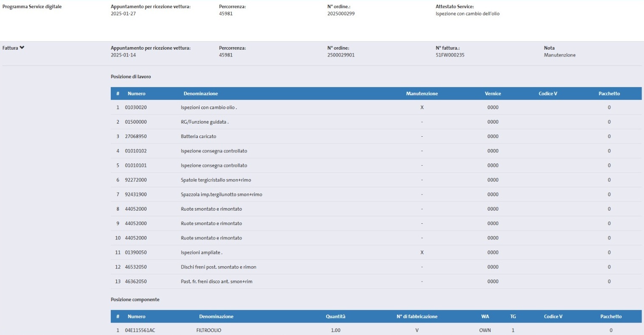
Task: Select the Batteria caricato row
Action: click(198, 137)
